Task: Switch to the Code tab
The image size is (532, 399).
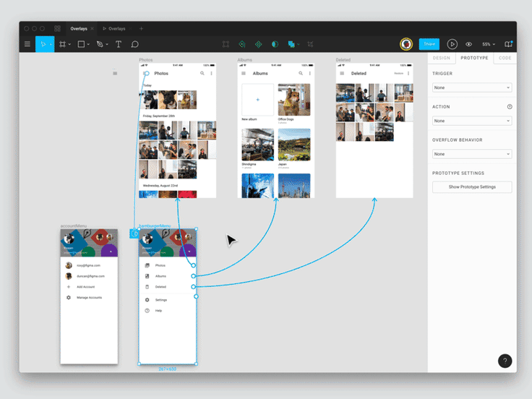Action: point(505,58)
